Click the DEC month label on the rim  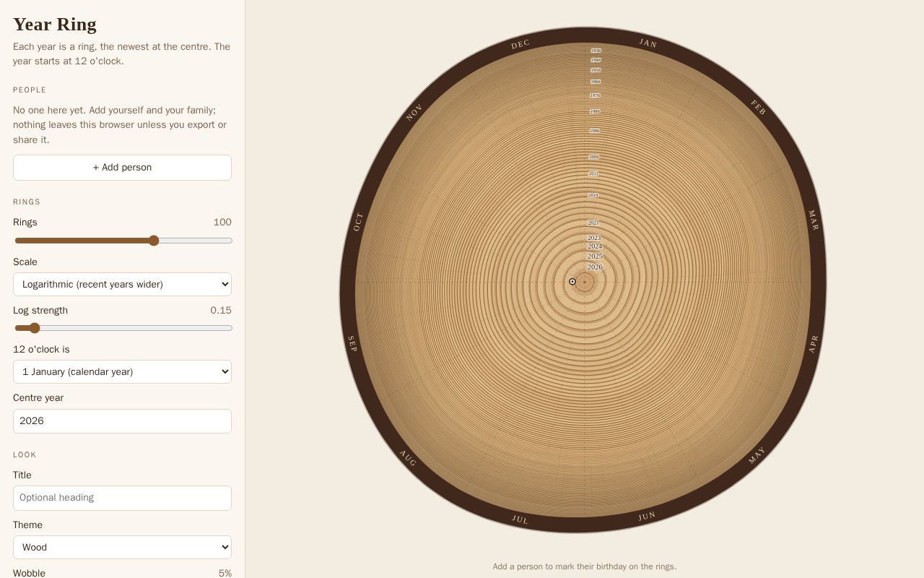click(x=520, y=45)
